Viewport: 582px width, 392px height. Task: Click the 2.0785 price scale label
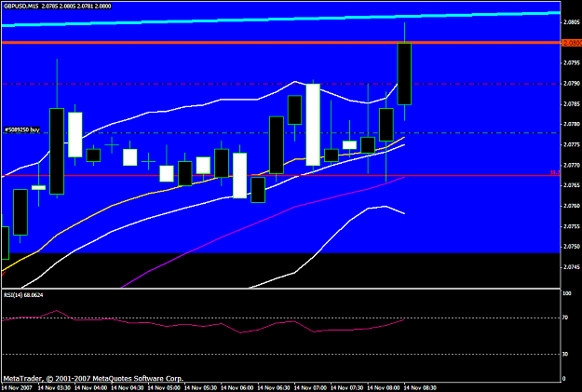pos(572,104)
